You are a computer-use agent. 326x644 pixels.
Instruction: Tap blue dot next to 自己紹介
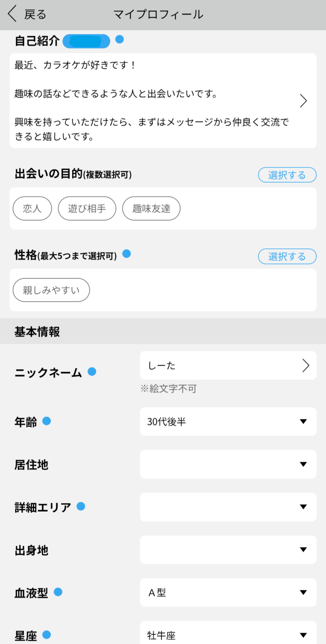[119, 39]
